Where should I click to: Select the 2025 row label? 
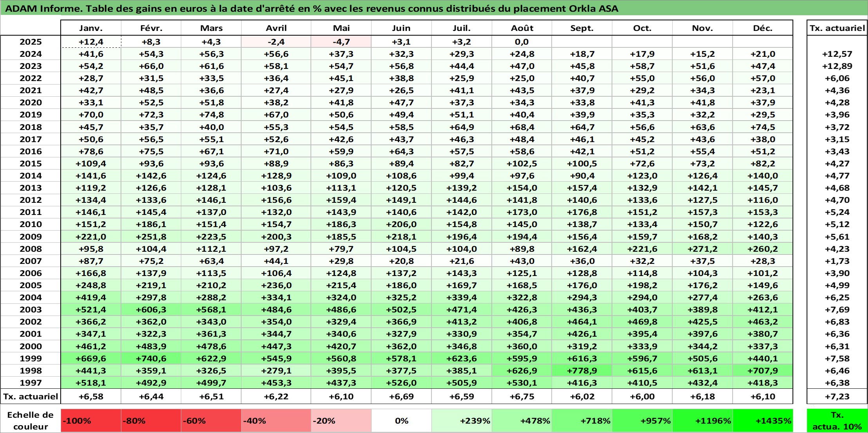click(x=31, y=42)
